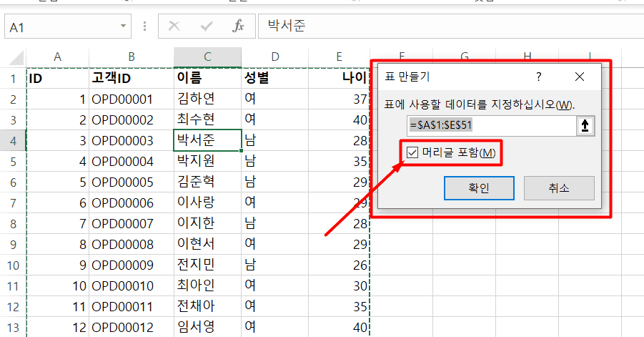Close the 표 만들기 dialog with X

580,77
